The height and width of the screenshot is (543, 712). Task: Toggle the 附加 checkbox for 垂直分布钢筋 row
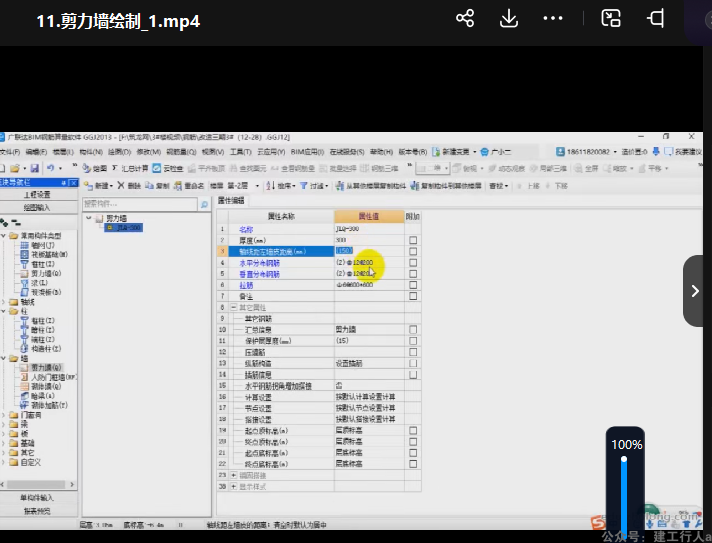413,274
